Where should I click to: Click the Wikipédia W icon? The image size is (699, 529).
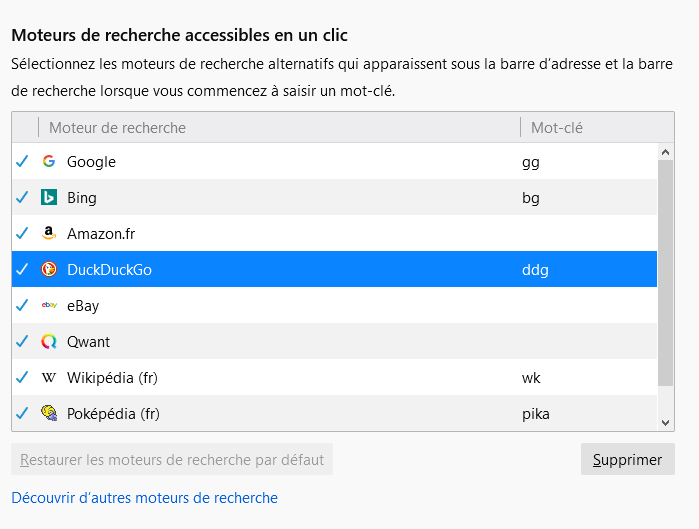(x=49, y=378)
